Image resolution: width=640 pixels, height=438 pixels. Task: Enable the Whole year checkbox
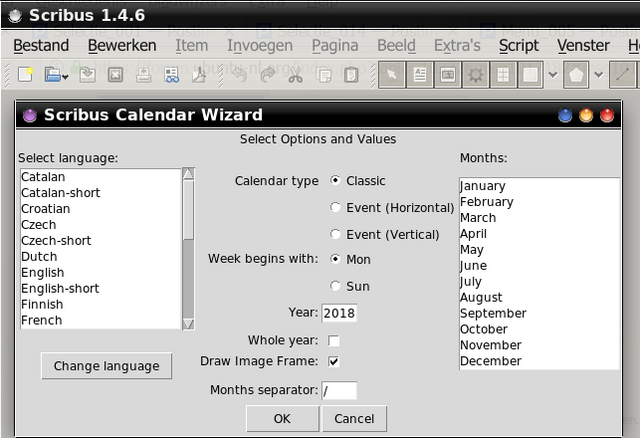pos(333,340)
